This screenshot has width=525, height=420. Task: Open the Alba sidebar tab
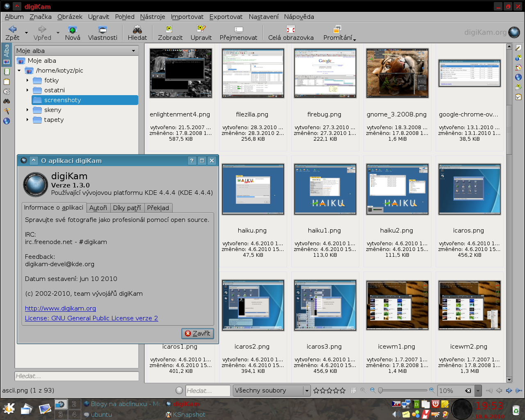coord(6,55)
